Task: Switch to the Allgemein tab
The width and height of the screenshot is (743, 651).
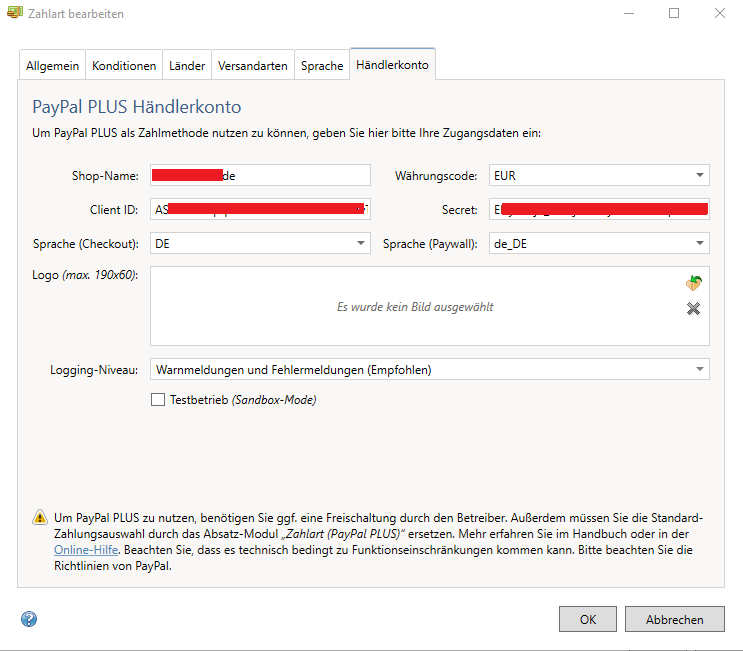Action: pyautogui.click(x=53, y=65)
